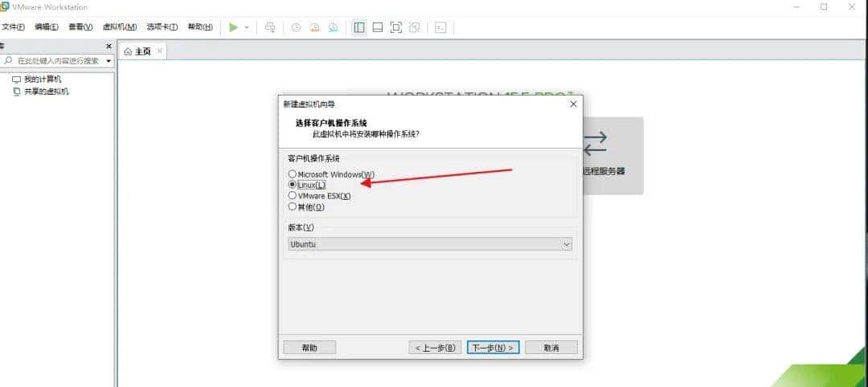This screenshot has height=387, width=868.
Task: Open the power options dropdown arrow
Action: (247, 27)
